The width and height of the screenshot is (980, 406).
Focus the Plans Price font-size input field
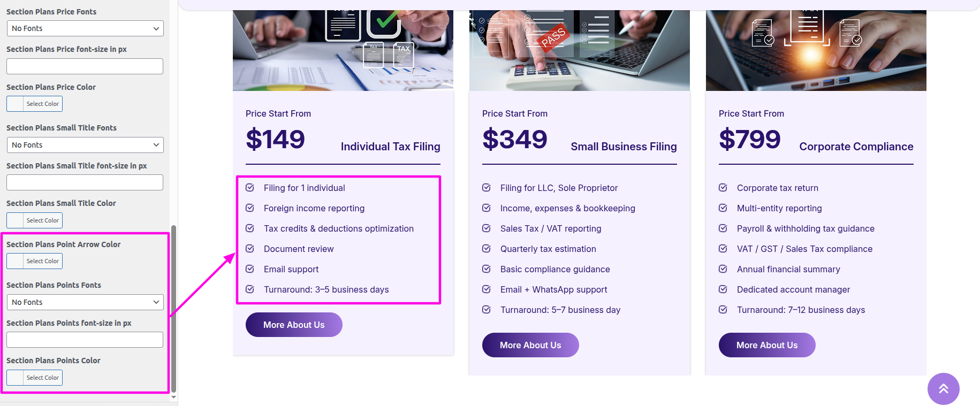(x=85, y=66)
